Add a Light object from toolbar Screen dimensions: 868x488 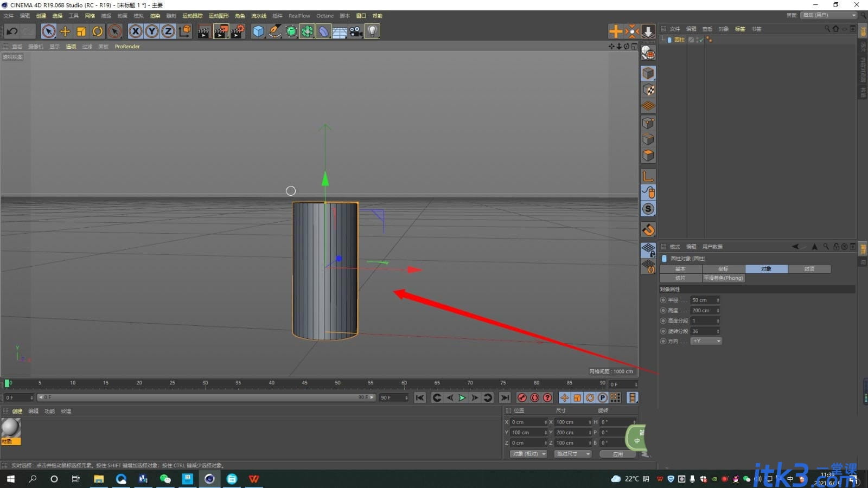pos(372,31)
